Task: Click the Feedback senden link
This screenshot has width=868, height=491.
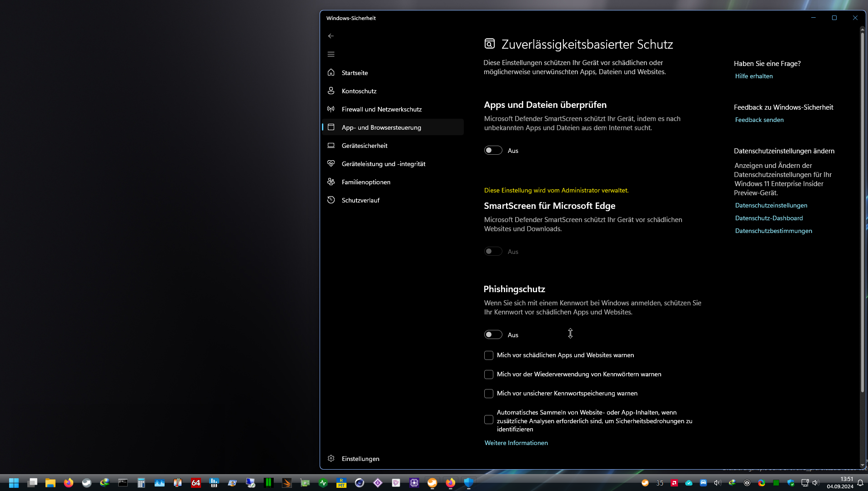Action: coord(759,120)
